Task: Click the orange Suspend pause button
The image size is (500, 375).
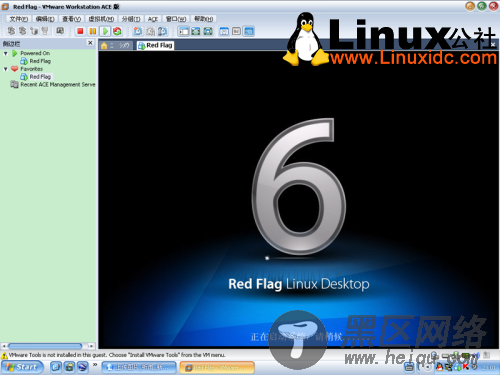Action: coord(93,31)
